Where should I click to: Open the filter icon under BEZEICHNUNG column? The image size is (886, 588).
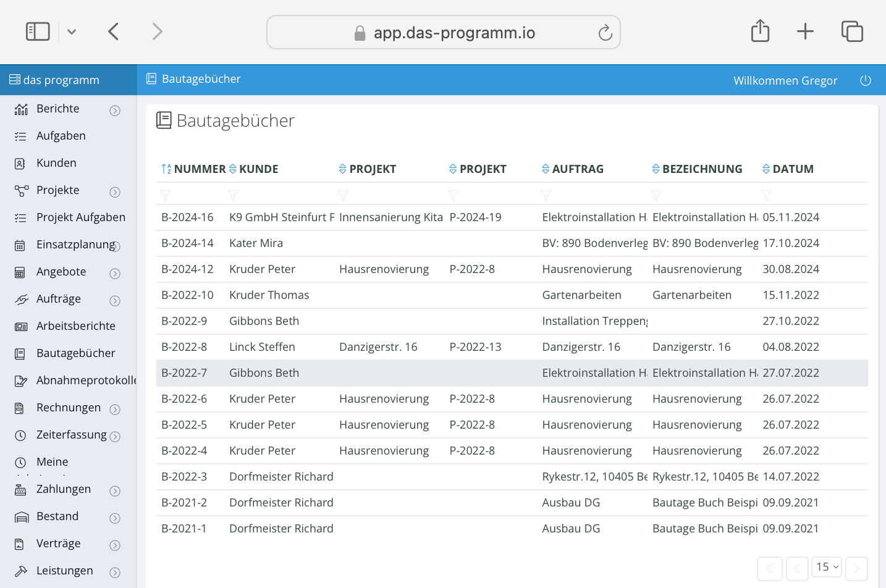click(656, 195)
